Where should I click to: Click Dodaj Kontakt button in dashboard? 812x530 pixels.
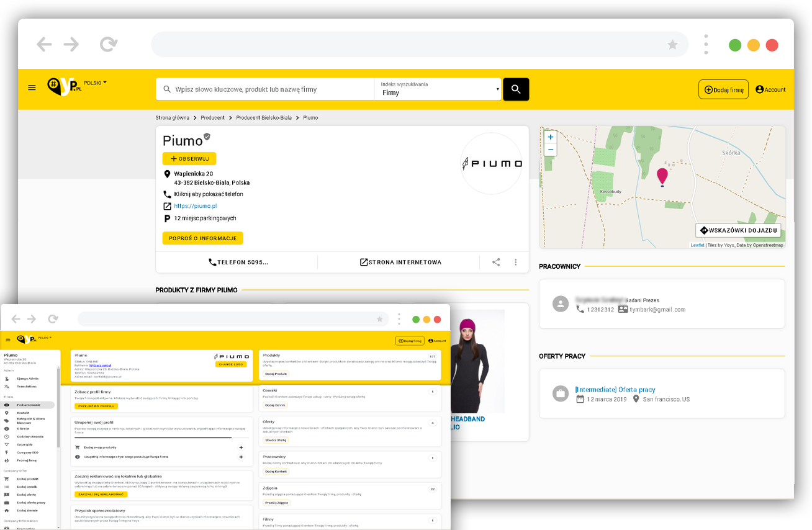pos(276,471)
